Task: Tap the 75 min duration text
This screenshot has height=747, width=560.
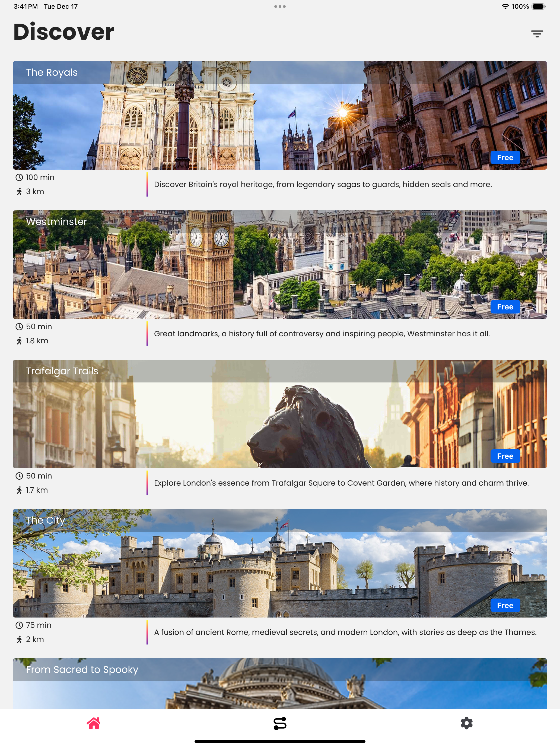Action: pyautogui.click(x=39, y=625)
